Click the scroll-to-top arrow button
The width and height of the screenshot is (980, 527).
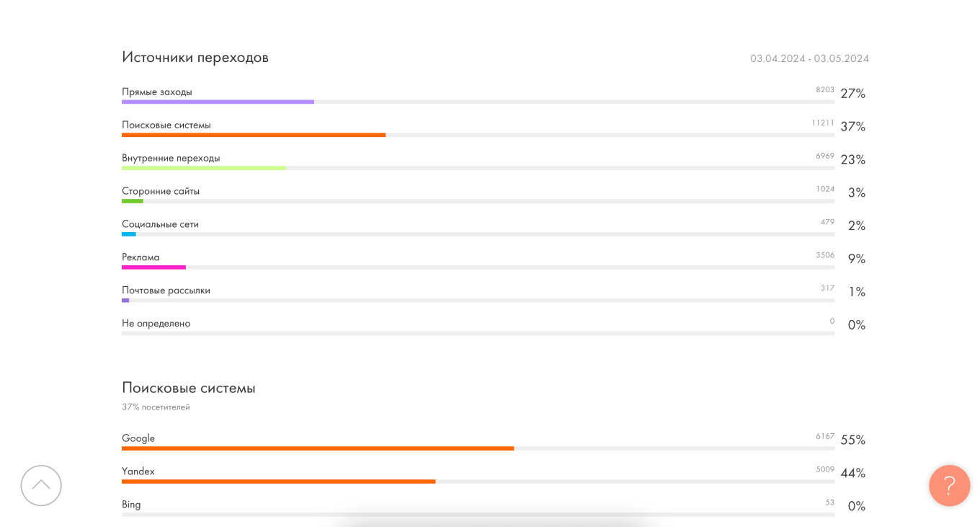click(41, 485)
